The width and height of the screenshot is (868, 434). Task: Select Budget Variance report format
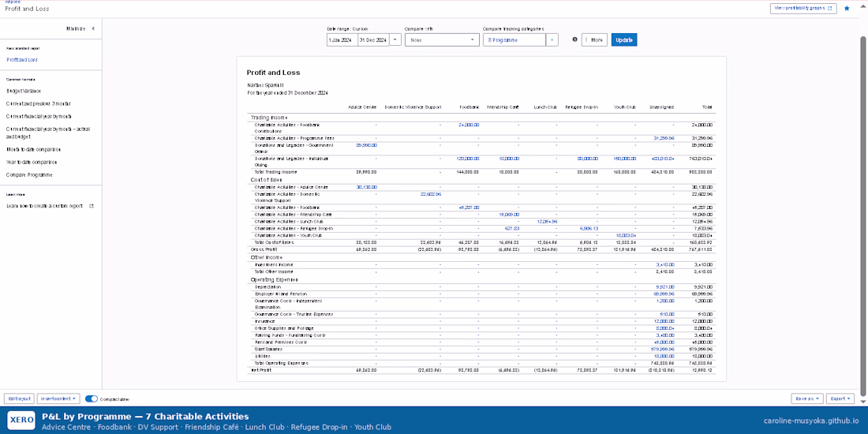[24, 91]
